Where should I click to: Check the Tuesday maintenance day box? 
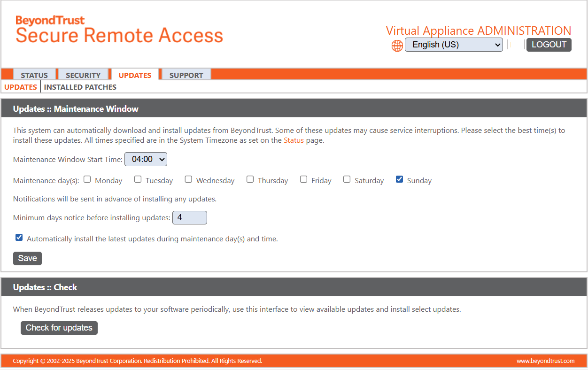tap(138, 179)
